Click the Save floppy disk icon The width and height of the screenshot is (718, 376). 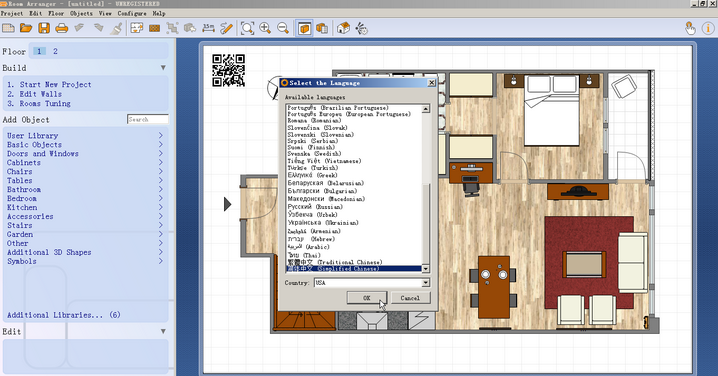tap(44, 28)
